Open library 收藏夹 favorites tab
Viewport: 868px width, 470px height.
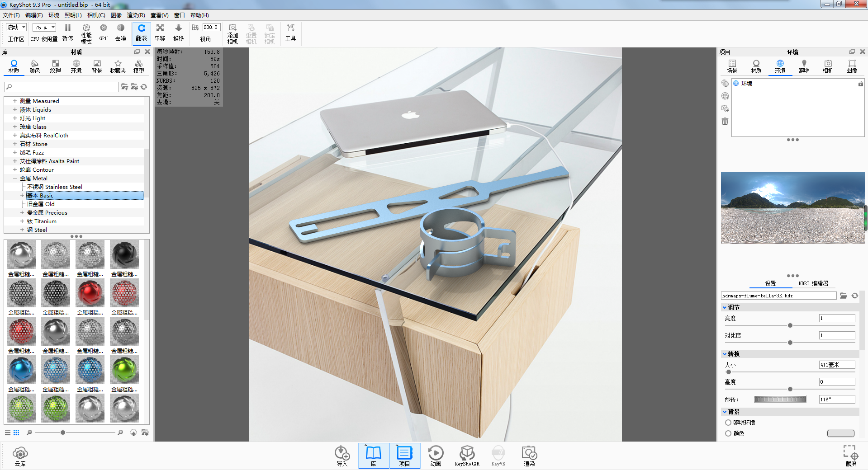[118, 66]
